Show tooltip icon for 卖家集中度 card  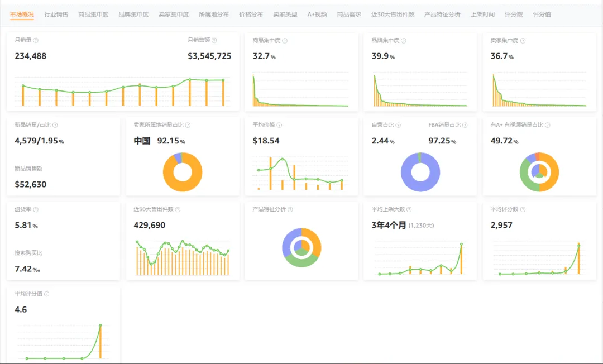tap(523, 41)
